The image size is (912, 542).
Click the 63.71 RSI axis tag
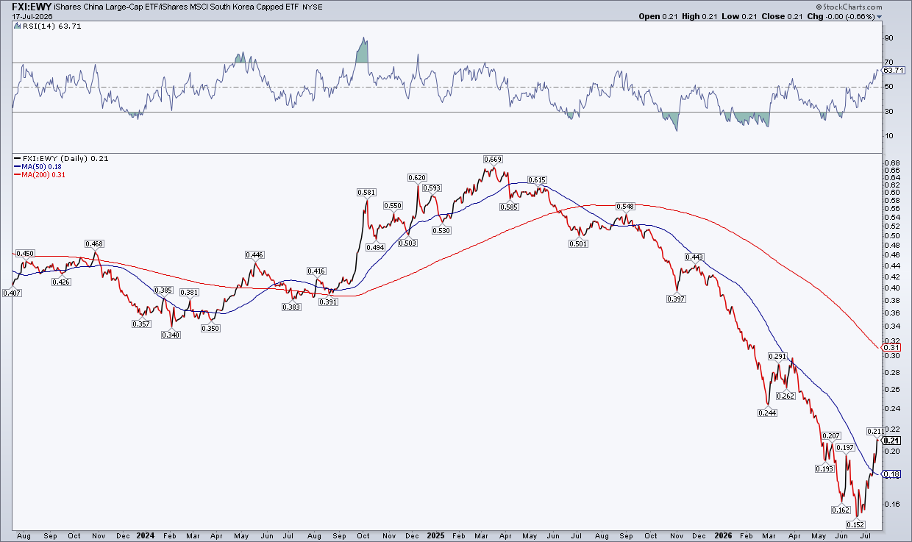click(894, 70)
